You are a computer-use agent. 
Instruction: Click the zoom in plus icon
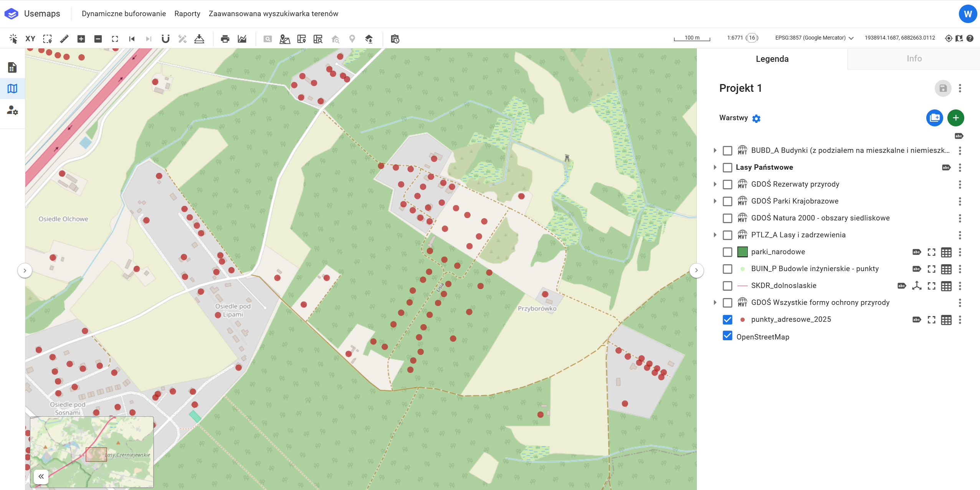pos(81,39)
